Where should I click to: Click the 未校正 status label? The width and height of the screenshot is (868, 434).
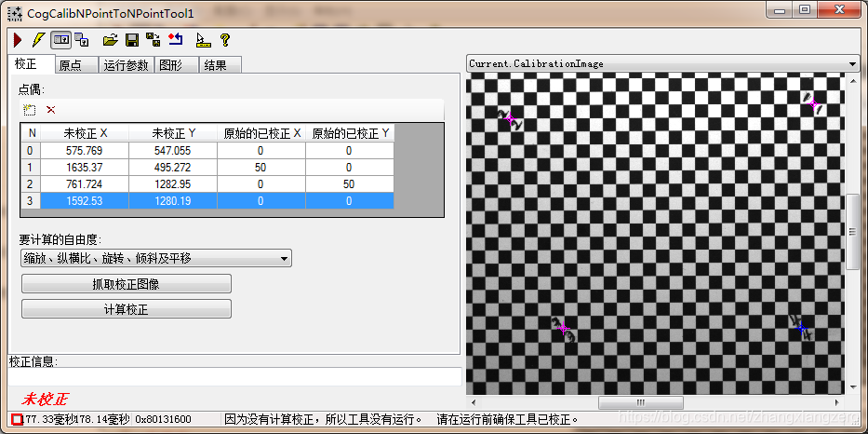(46, 400)
